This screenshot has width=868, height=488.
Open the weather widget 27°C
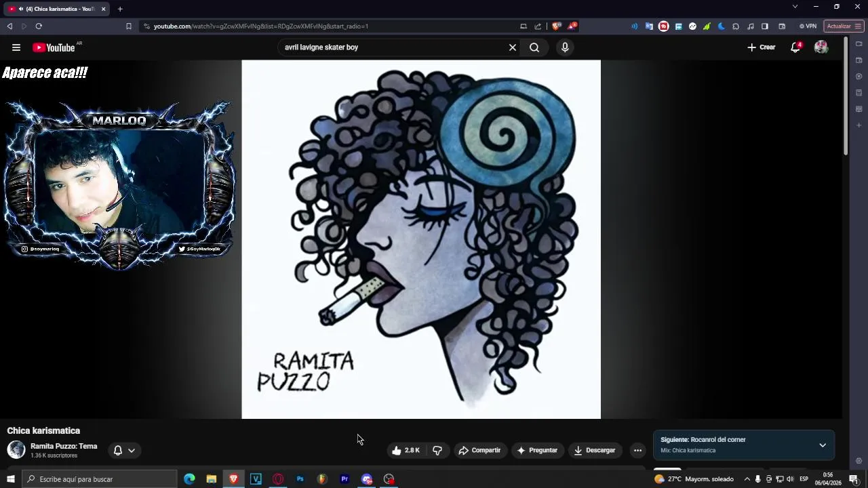693,479
